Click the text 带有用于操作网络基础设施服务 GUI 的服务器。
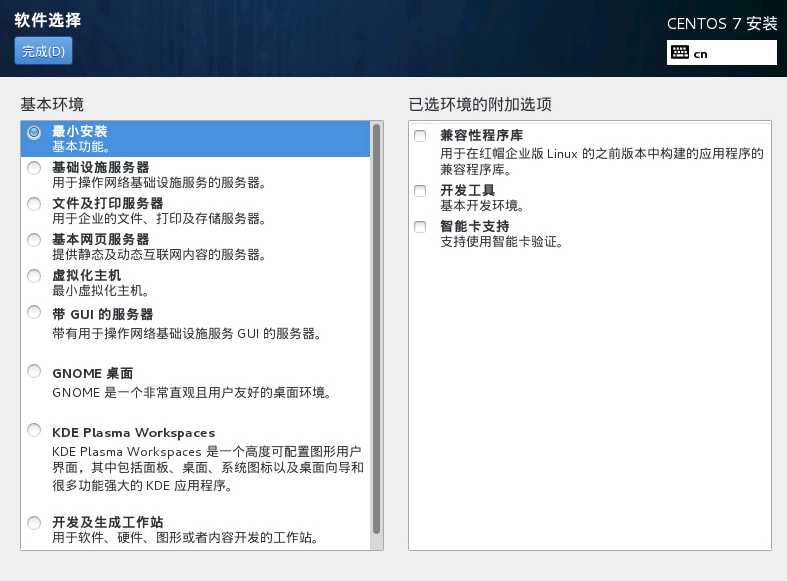 click(187, 334)
